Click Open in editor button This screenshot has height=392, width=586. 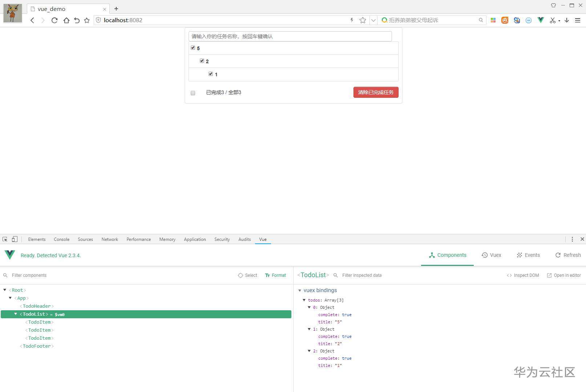click(564, 275)
